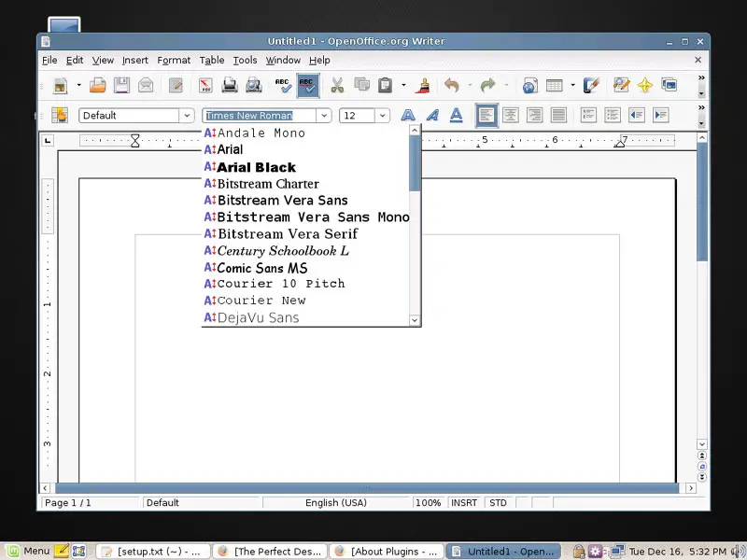Open the font size dropdown arrow
The height and width of the screenshot is (560, 747).
click(382, 116)
